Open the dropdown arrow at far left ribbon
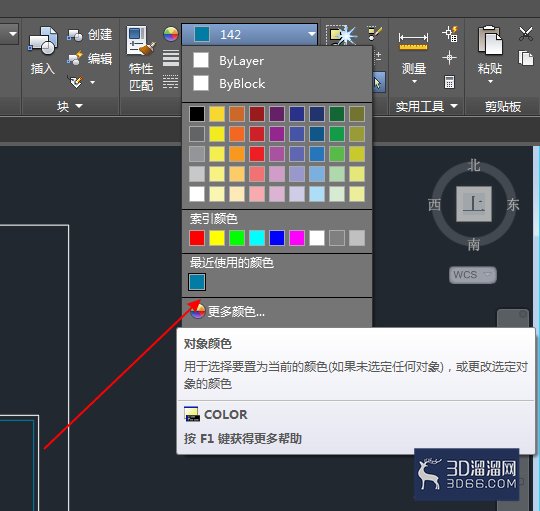The height and width of the screenshot is (511, 540). 13,34
